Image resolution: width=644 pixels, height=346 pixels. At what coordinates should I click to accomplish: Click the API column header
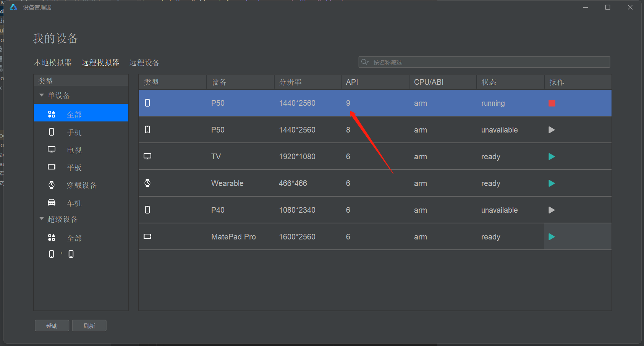375,82
